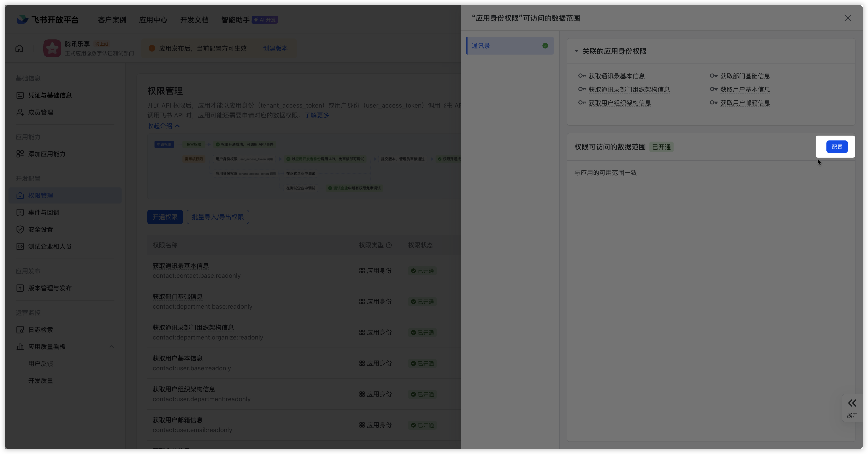The image size is (868, 454).
Task: Click the key icon beside 获取通讯录基本信息
Action: [582, 76]
